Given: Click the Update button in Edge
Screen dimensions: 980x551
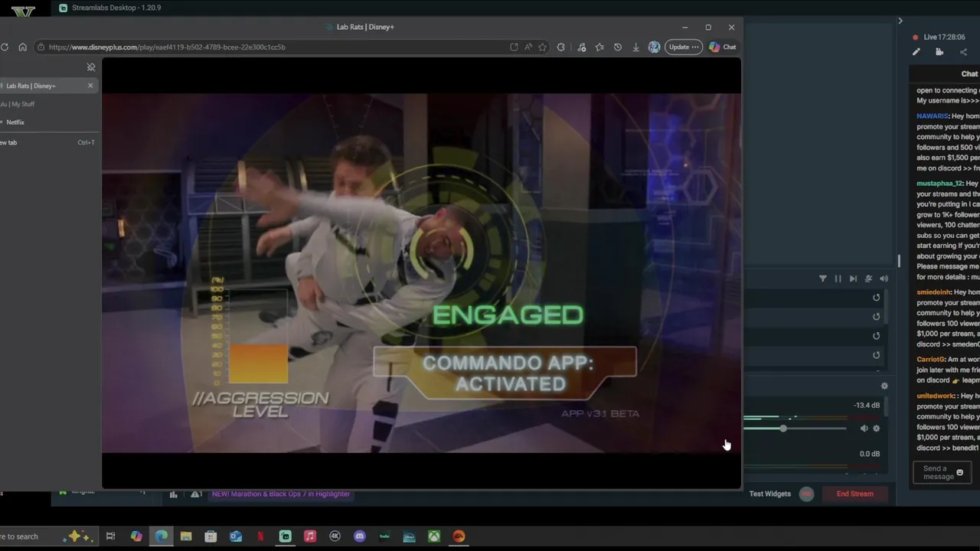Looking at the screenshot, I should [684, 47].
